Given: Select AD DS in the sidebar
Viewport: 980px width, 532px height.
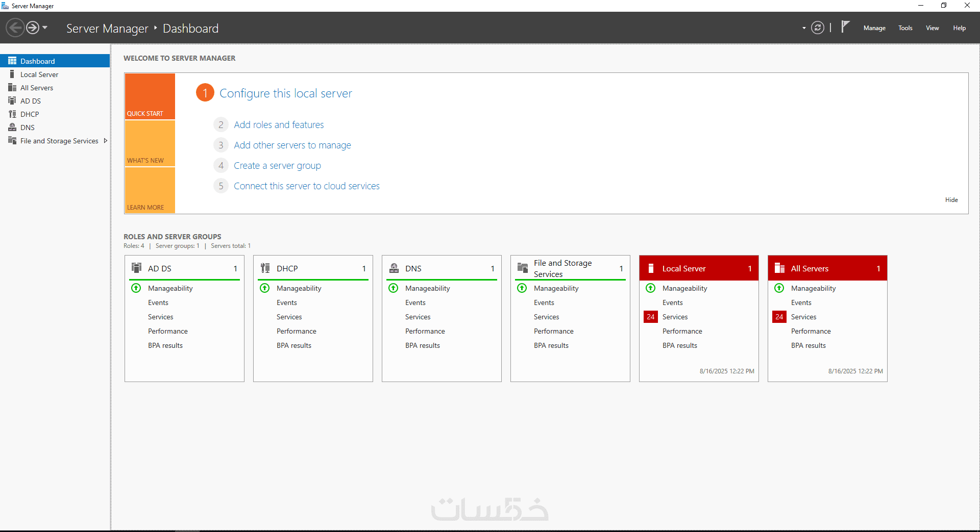Looking at the screenshot, I should 55,100.
